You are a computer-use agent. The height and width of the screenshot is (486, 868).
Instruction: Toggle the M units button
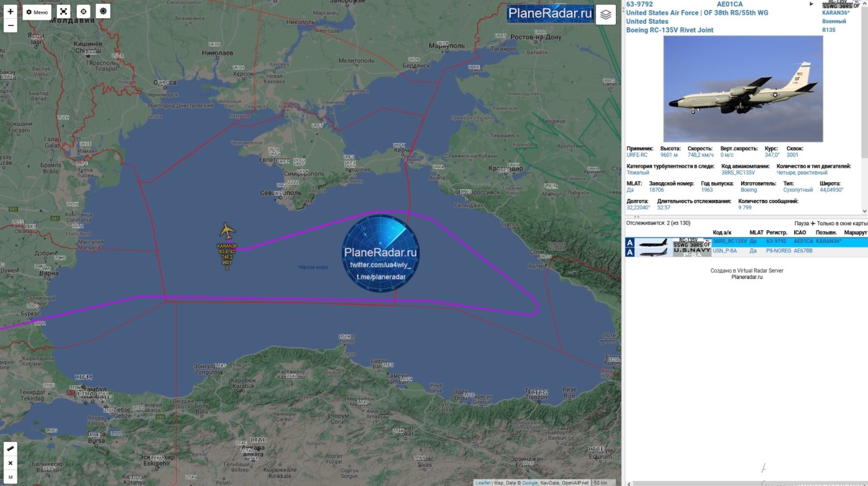tap(10, 477)
